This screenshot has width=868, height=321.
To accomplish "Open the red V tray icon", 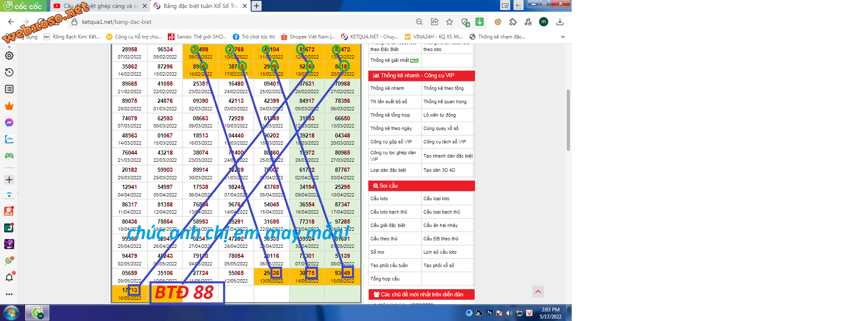I will (x=529, y=313).
